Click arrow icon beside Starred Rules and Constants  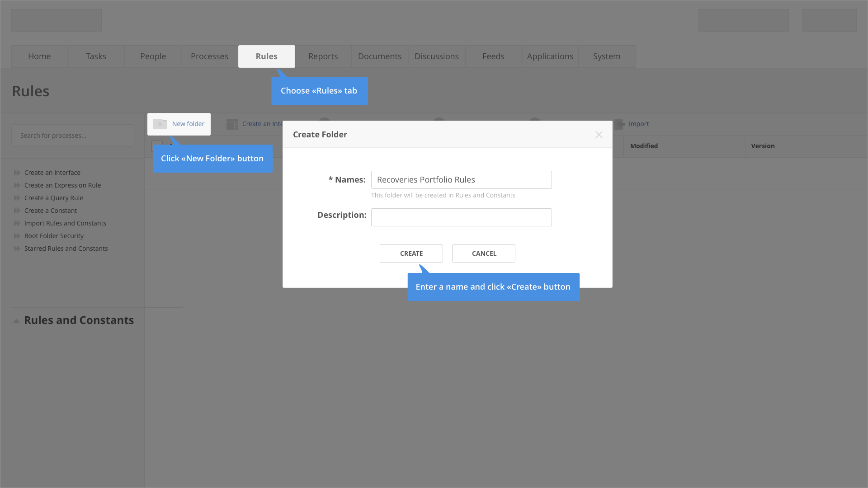(x=17, y=249)
